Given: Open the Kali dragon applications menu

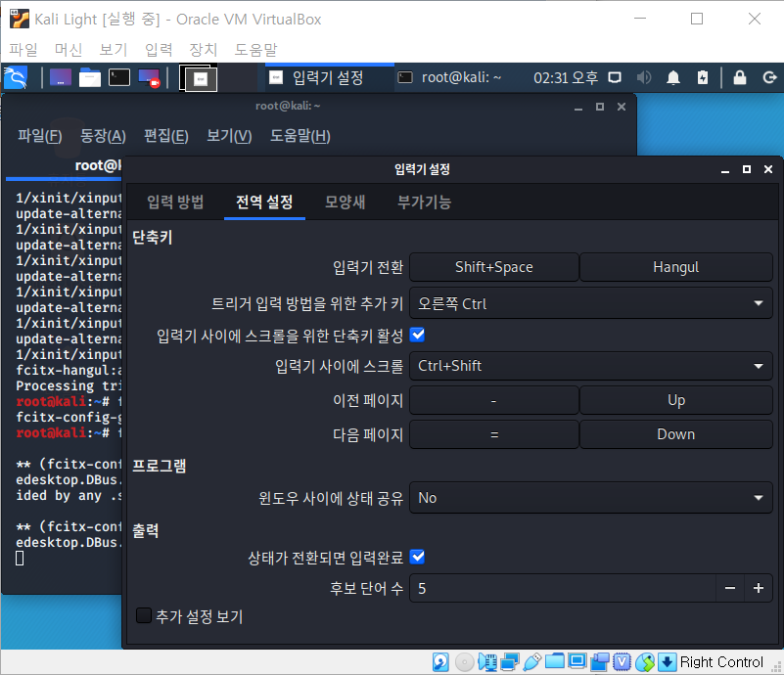Looking at the screenshot, I should point(16,77).
